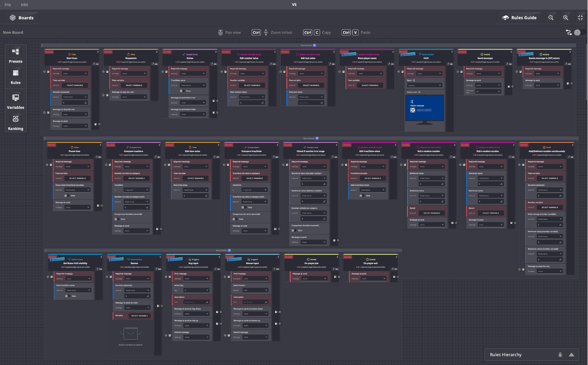Click the Duration value field in Start timer

pos(75,102)
